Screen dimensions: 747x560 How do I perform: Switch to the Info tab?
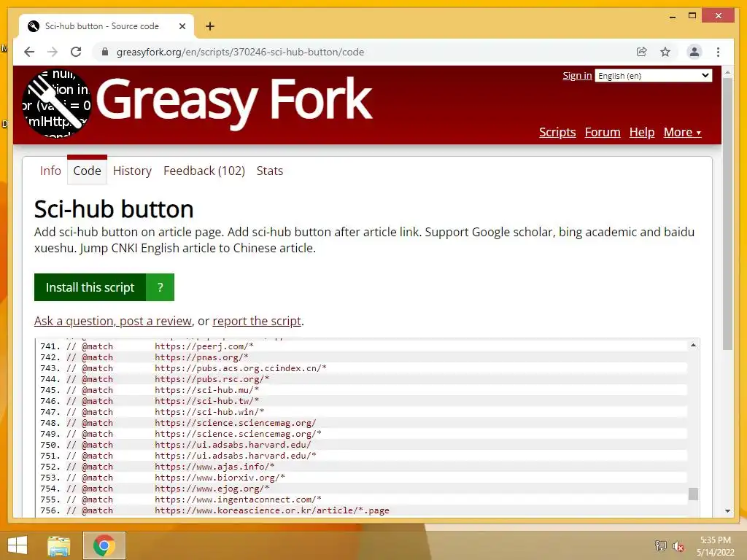50,171
